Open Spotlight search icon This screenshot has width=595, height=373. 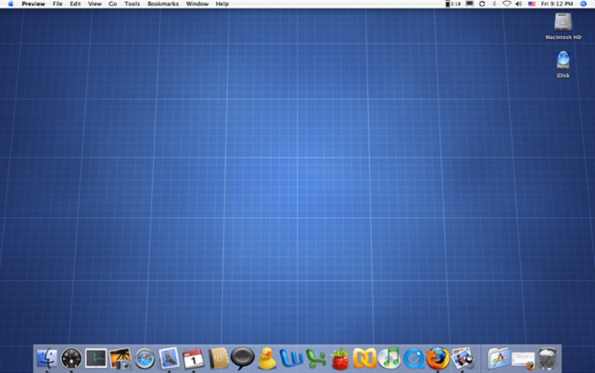coord(584,4)
